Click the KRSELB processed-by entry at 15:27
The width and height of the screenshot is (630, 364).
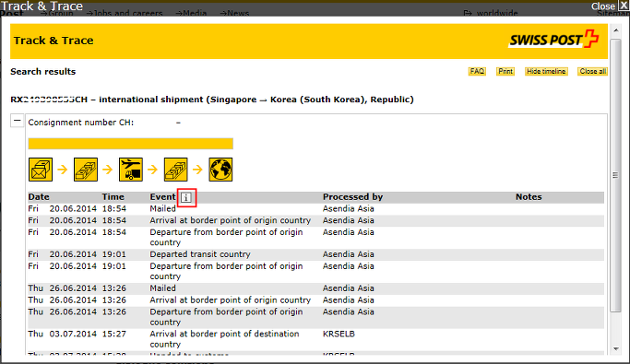click(339, 334)
